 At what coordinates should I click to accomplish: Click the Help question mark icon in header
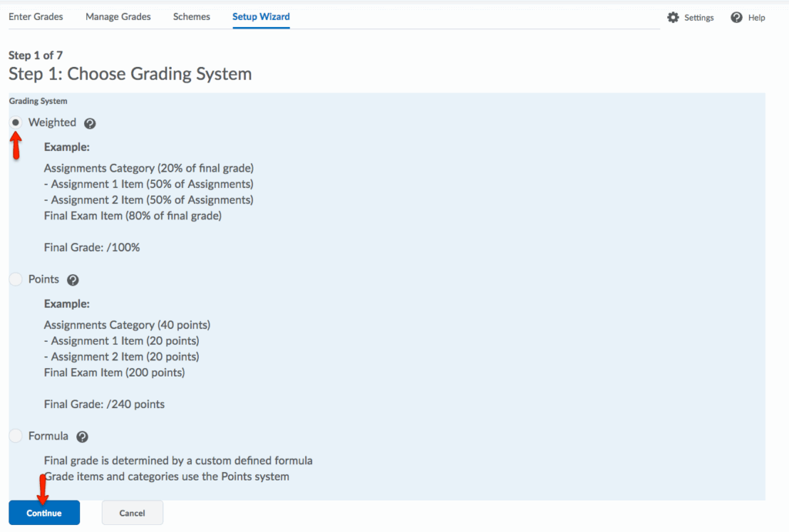coord(737,17)
